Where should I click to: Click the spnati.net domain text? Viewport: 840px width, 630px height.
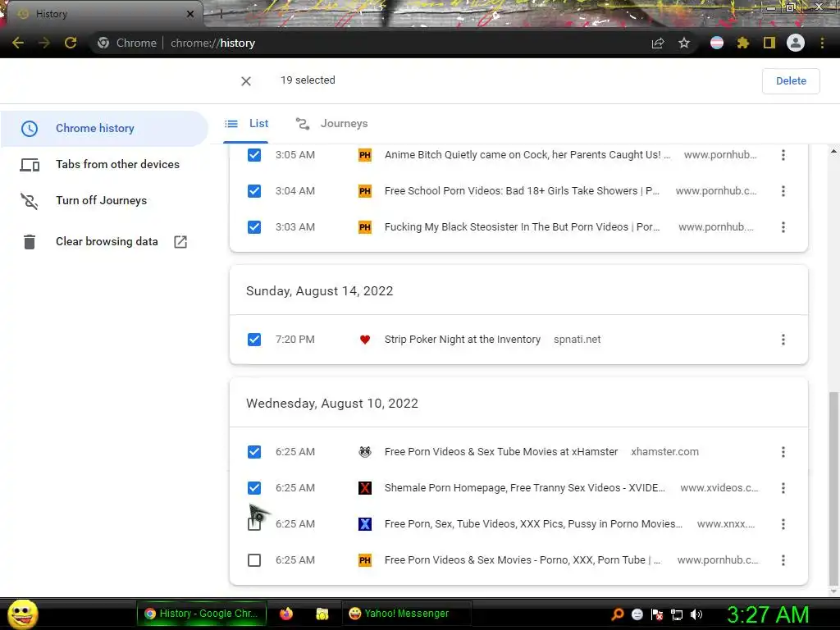point(577,340)
